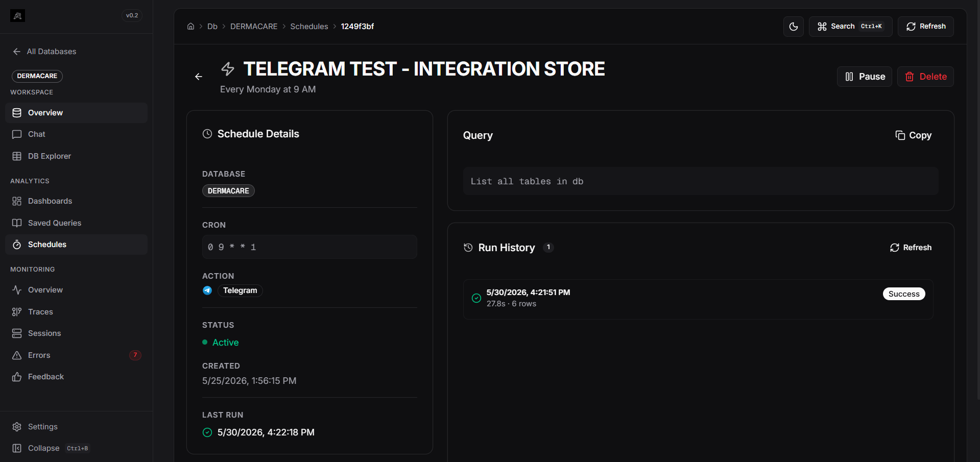Click the app logo icon
980x462 pixels.
click(x=17, y=16)
